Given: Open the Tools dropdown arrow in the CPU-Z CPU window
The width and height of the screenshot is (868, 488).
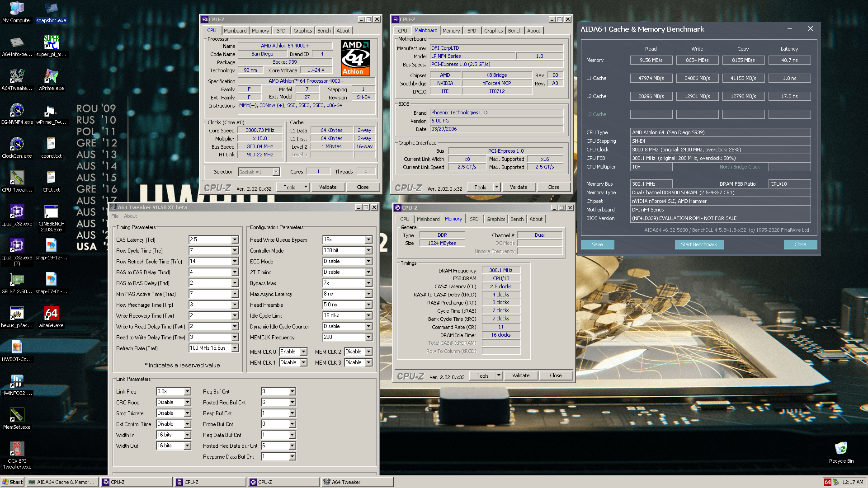Looking at the screenshot, I should click(x=306, y=187).
